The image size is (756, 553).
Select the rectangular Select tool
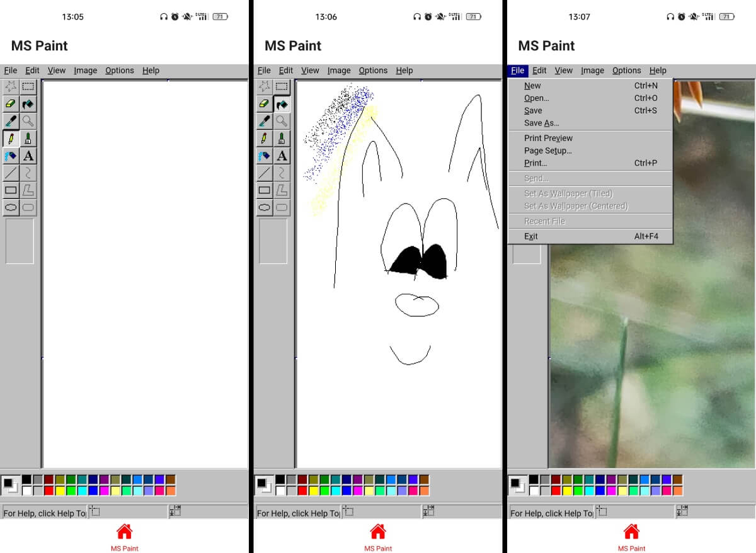click(28, 86)
